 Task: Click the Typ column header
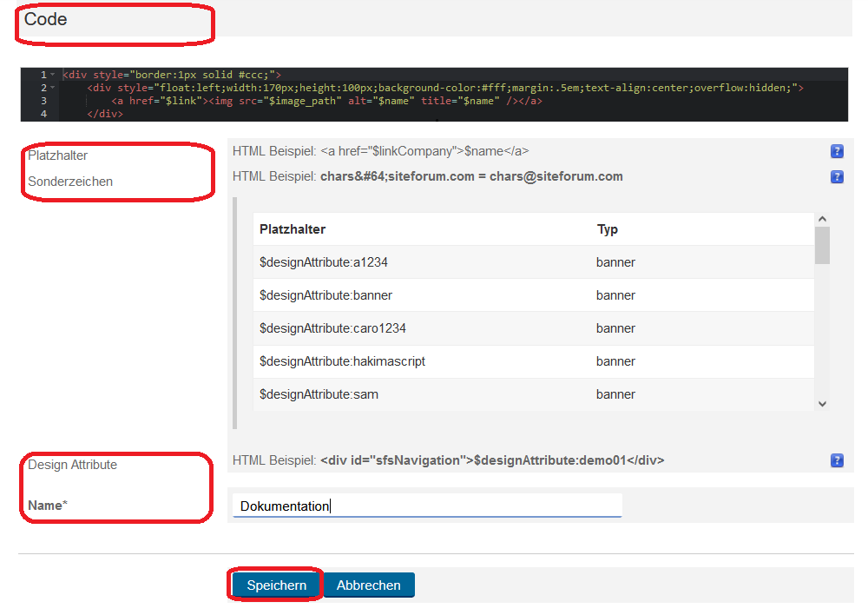click(x=608, y=229)
